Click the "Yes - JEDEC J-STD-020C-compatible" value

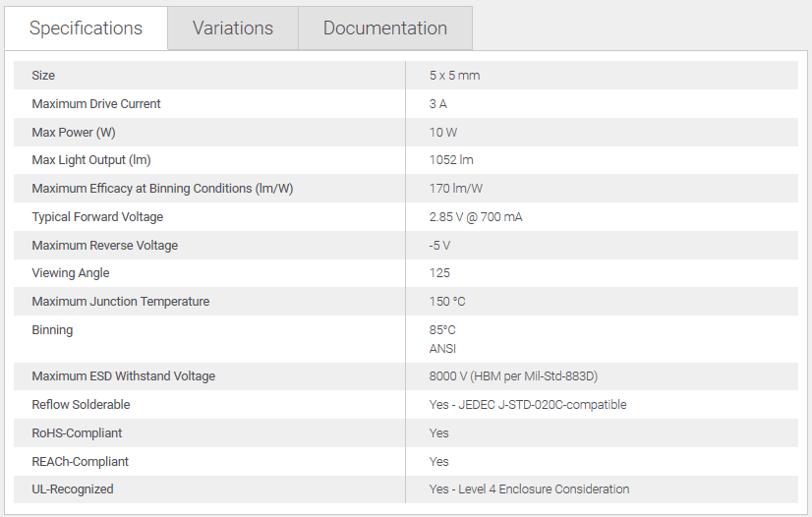click(527, 405)
